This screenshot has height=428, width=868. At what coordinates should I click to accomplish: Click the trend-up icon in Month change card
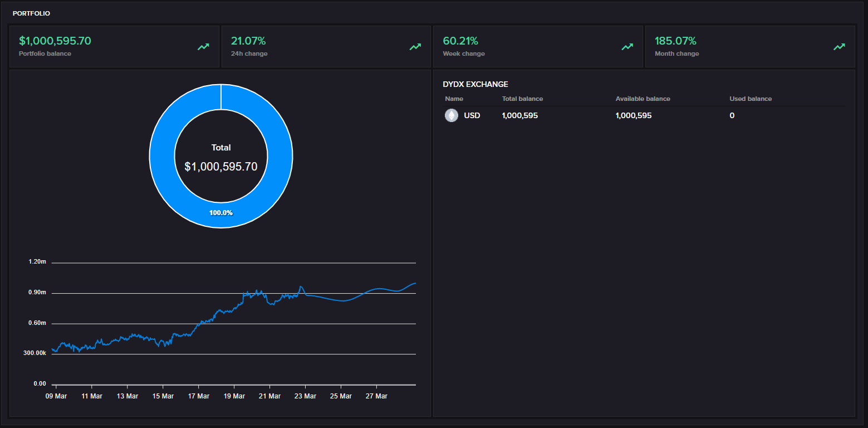point(839,47)
